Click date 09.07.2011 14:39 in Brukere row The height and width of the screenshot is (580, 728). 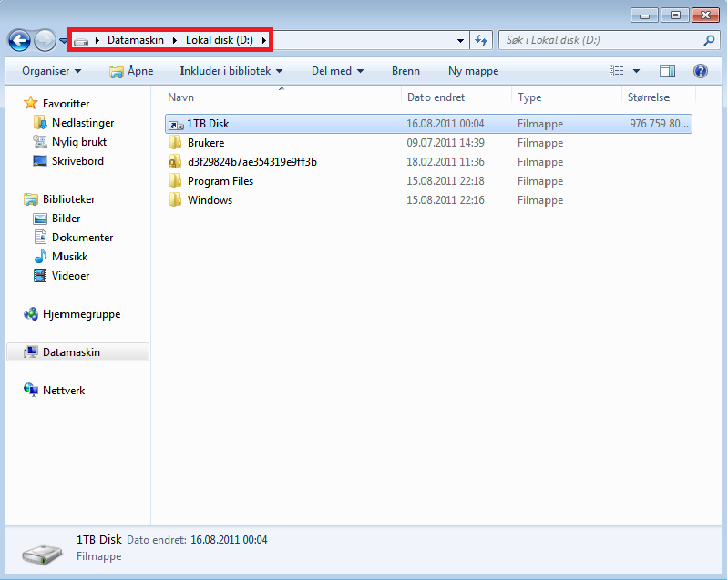(446, 143)
